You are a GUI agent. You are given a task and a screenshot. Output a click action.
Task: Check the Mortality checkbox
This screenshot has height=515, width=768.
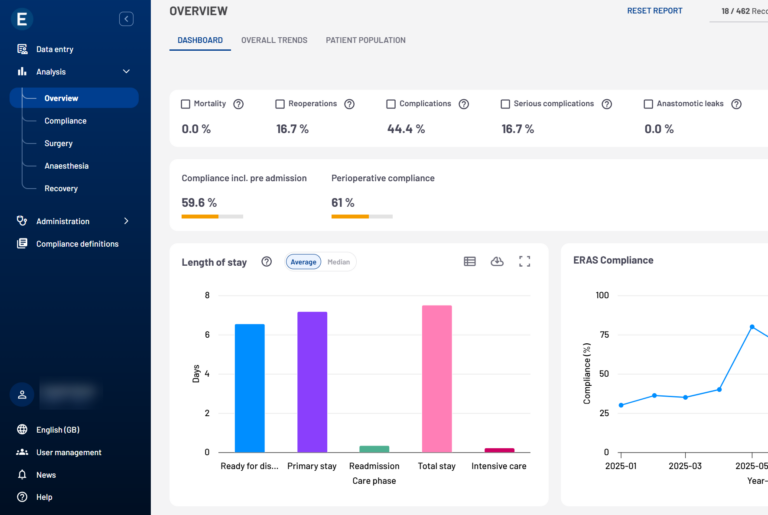(x=186, y=104)
